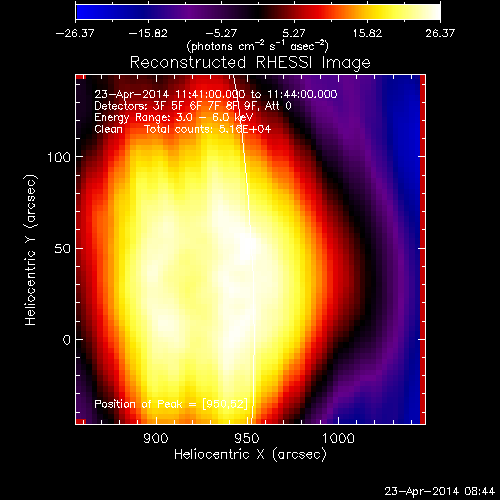500x500 pixels.
Task: Click the '-15.82' colorbar label
Action: pos(148,33)
